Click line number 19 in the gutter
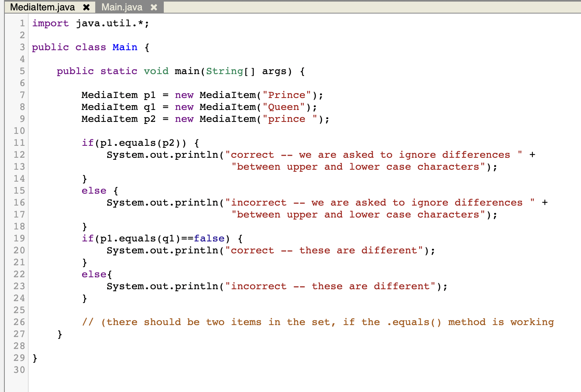Viewport: 581px width, 392px height. pyautogui.click(x=19, y=238)
